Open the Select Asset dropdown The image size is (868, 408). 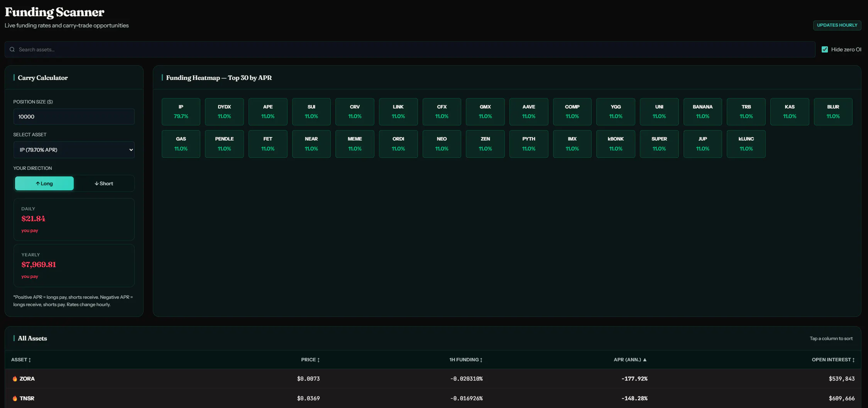point(74,150)
